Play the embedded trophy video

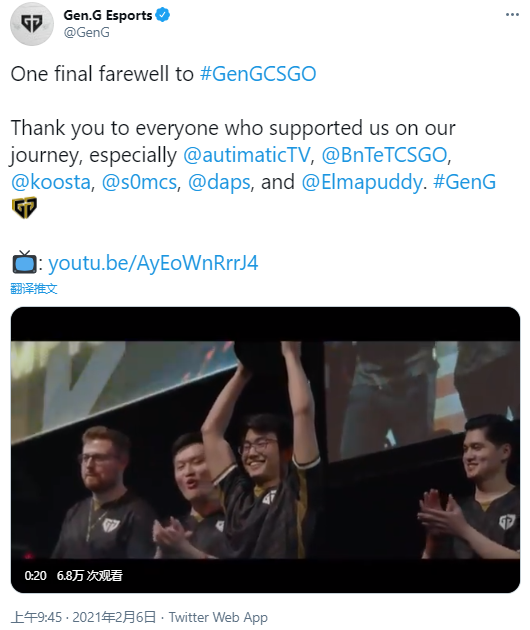click(x=265, y=450)
